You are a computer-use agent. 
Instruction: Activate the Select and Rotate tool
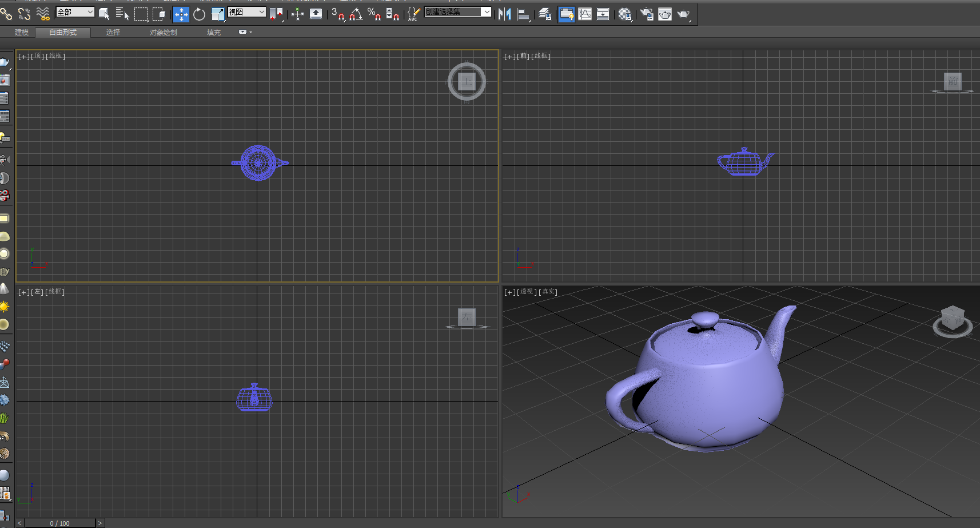tap(199, 14)
